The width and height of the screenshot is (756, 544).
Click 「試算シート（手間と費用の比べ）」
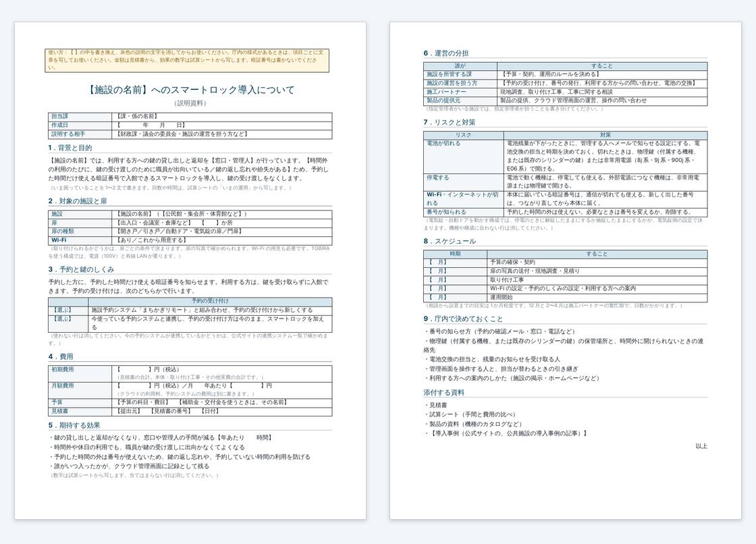click(472, 415)
